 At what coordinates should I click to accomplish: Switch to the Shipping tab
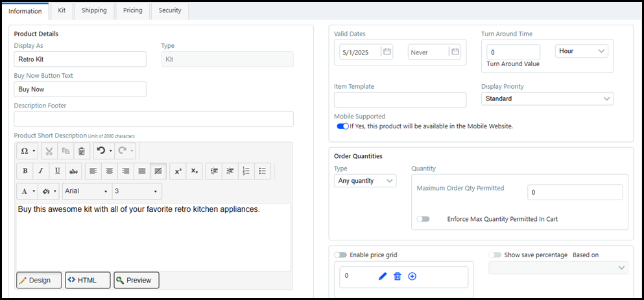[94, 10]
